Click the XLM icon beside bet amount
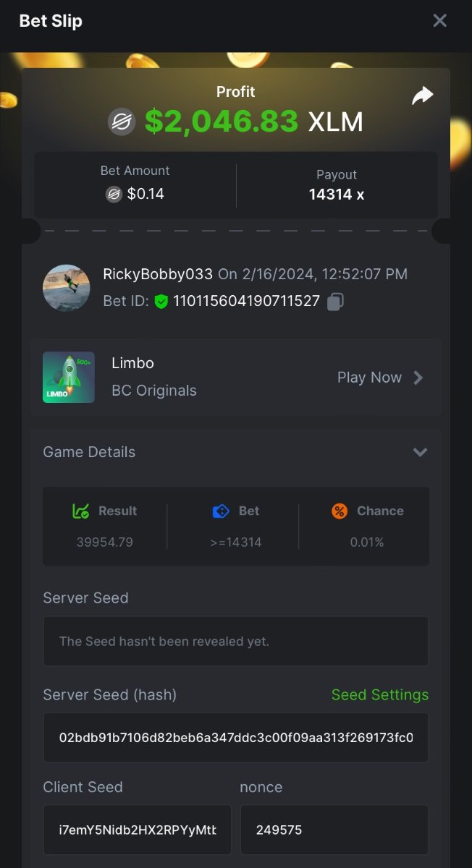 [114, 194]
